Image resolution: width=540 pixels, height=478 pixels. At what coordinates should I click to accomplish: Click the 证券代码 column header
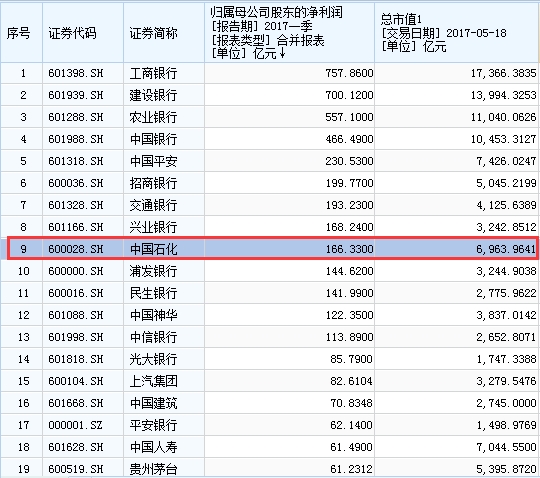click(x=83, y=33)
